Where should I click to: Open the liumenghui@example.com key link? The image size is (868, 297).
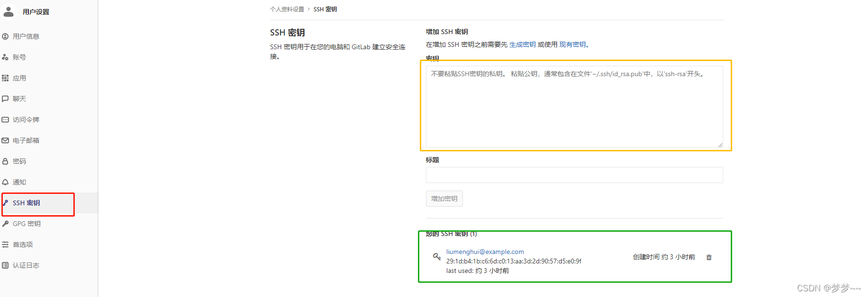[x=485, y=252]
